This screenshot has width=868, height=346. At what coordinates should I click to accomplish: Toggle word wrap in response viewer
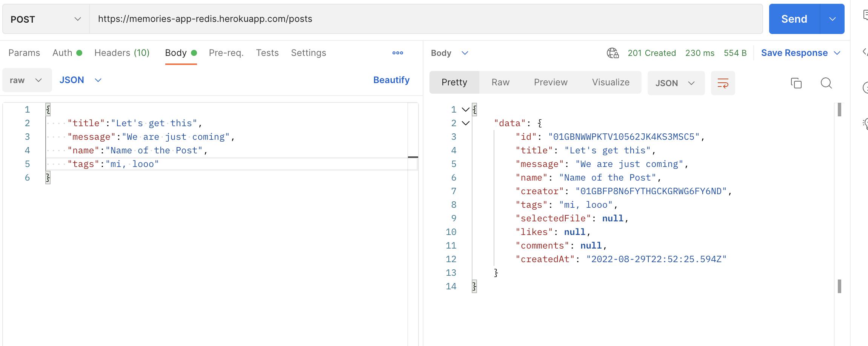coord(723,83)
